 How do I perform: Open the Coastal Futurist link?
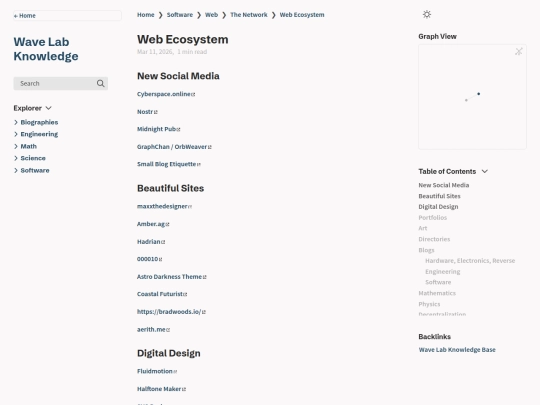(x=162, y=294)
